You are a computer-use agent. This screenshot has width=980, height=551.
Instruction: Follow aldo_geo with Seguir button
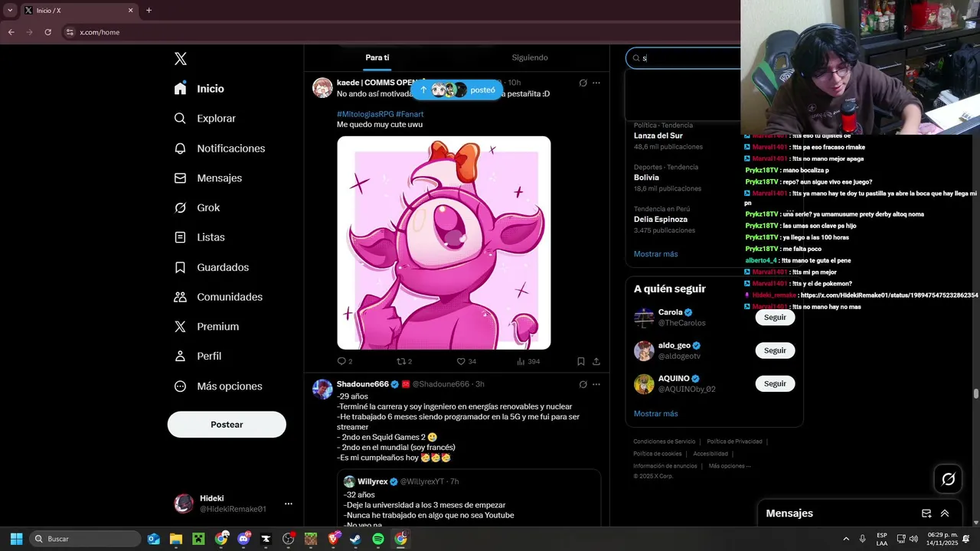point(775,350)
